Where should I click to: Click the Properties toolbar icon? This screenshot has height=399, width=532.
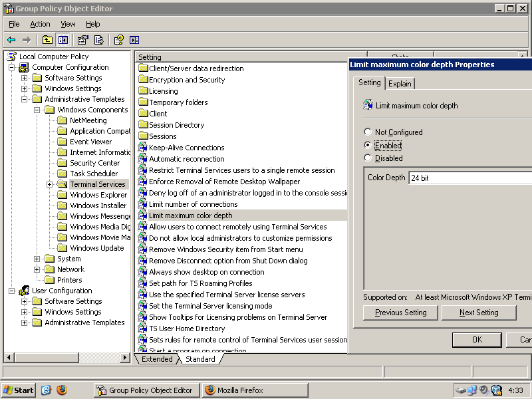point(82,40)
